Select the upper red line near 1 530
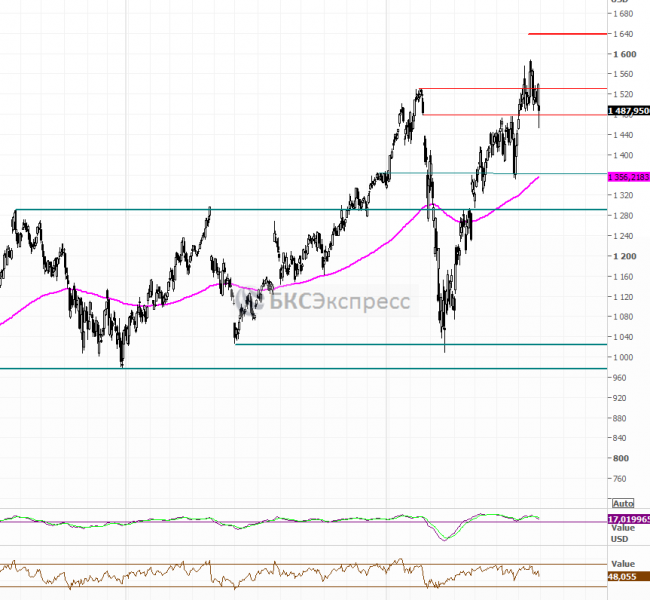The height and width of the screenshot is (600, 650). pos(480,89)
